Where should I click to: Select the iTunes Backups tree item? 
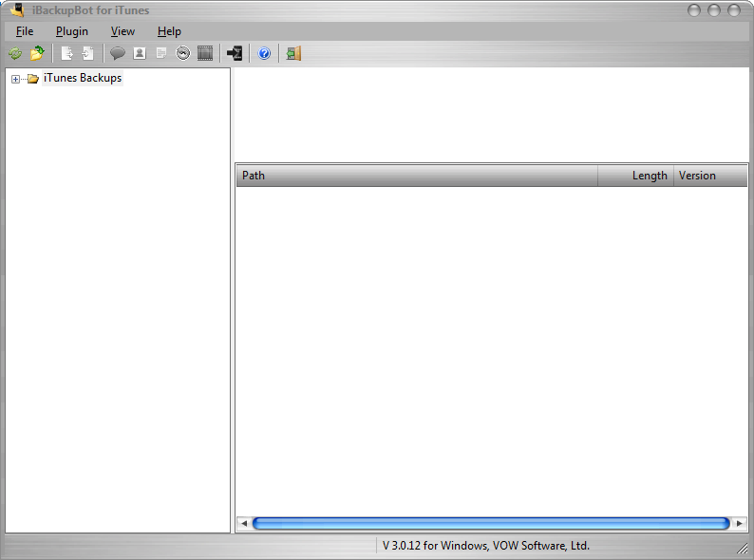point(83,78)
